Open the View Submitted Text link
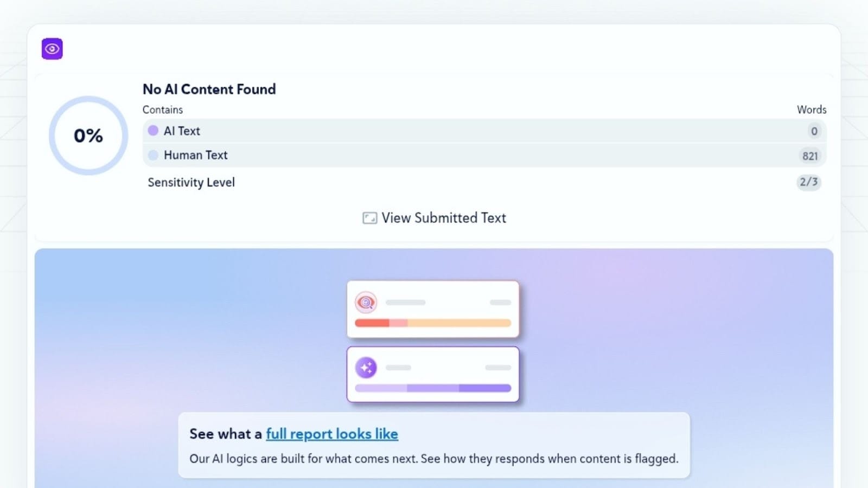868x488 pixels. [443, 218]
